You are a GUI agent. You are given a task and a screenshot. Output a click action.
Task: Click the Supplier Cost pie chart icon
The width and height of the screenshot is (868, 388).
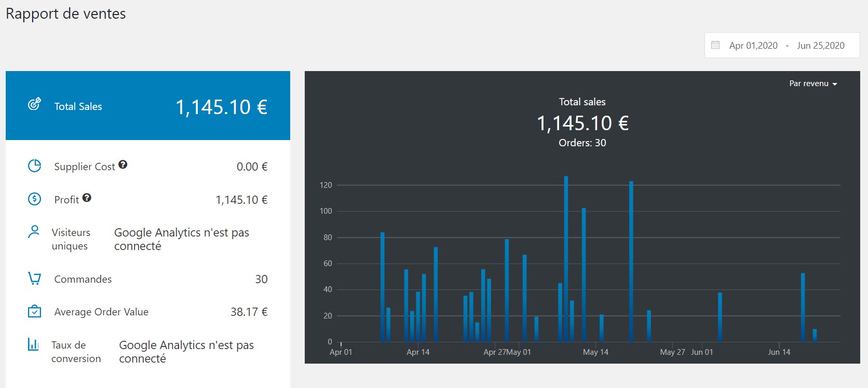pyautogui.click(x=34, y=166)
